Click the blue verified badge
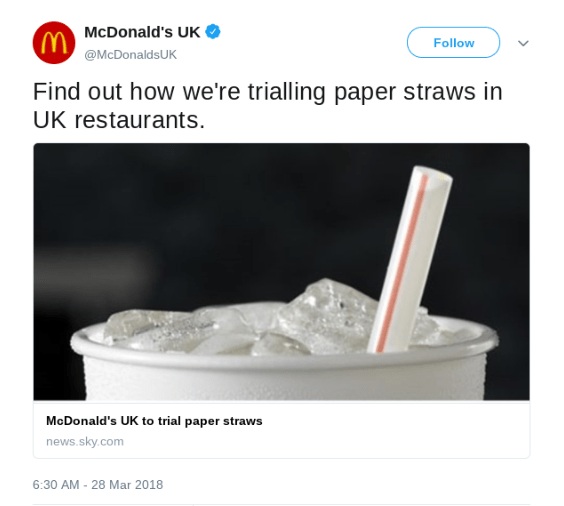The height and width of the screenshot is (506, 564). [x=213, y=32]
